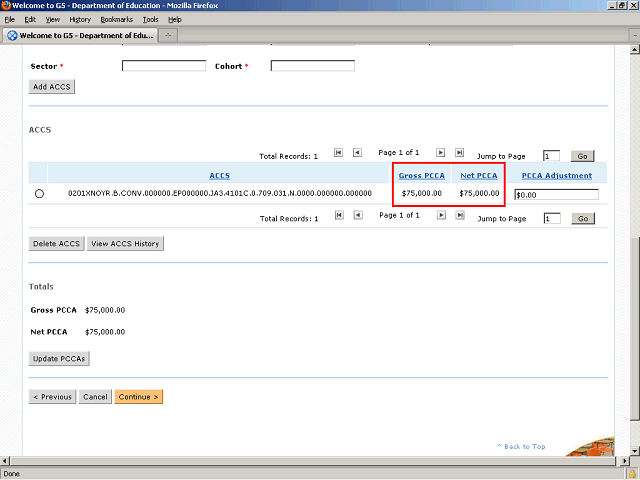Click the ACCS code 0201XNOYR text
This screenshot has width=640, height=480.
point(220,193)
